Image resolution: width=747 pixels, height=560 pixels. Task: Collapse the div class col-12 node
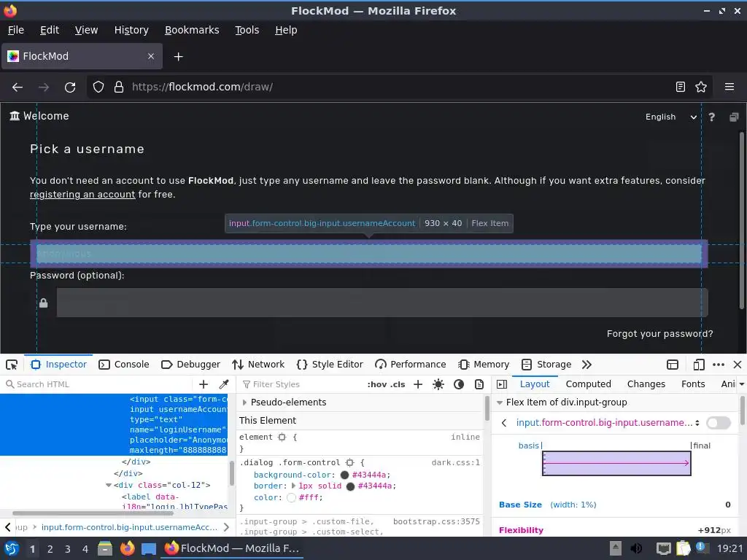[x=109, y=485]
